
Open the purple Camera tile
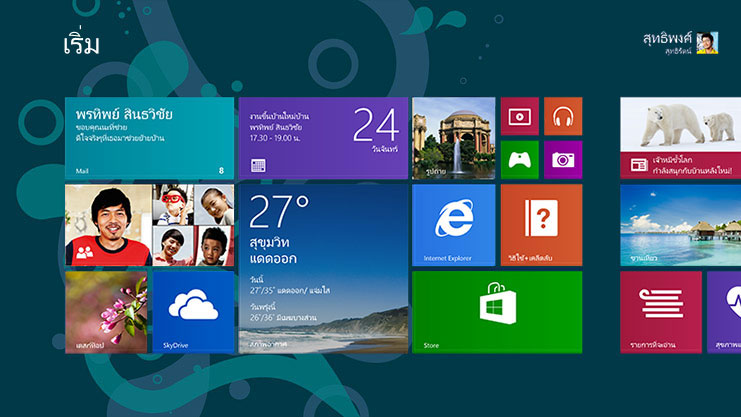[x=562, y=159]
